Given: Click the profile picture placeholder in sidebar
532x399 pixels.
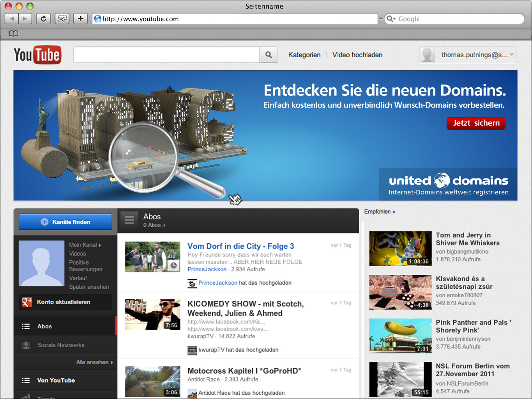Looking at the screenshot, I should [x=42, y=263].
